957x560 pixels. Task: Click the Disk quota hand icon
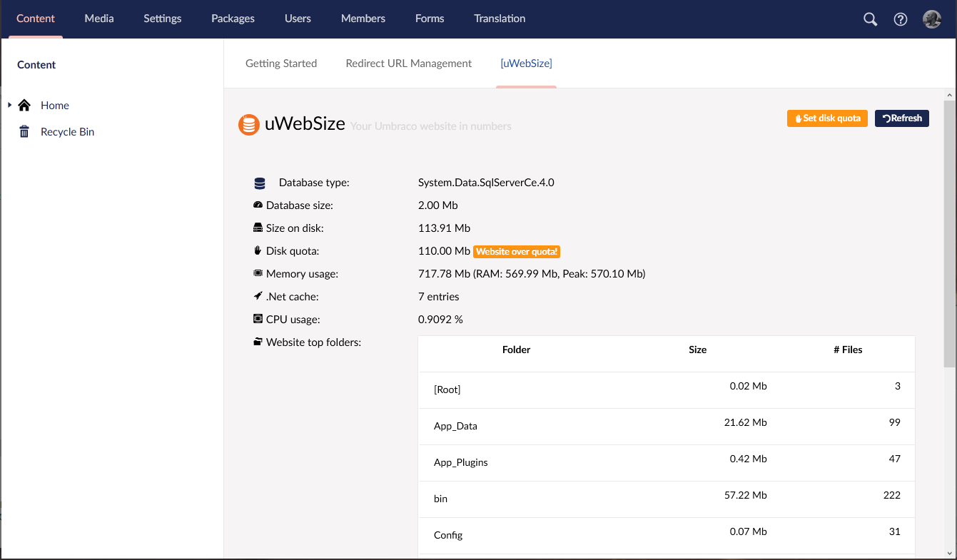(x=258, y=251)
